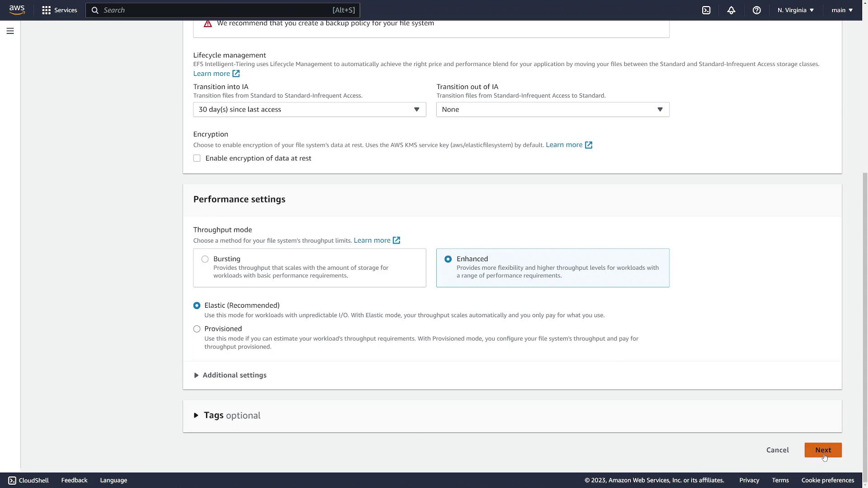Viewport: 868px width, 488px height.
Task: Click the help question mark icon
Action: point(756,10)
